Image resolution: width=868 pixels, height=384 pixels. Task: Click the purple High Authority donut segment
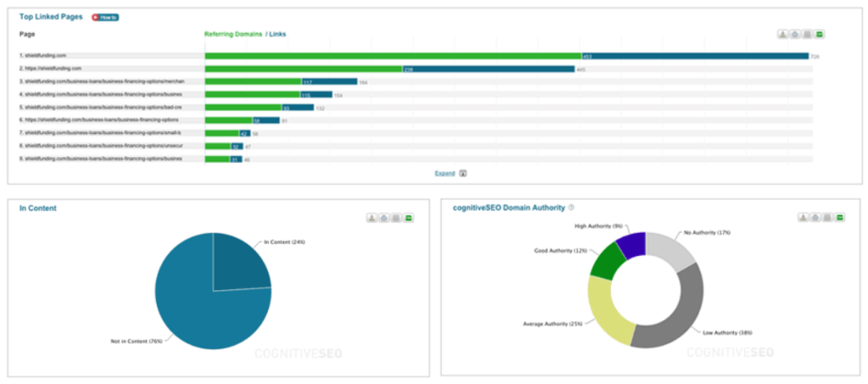633,243
